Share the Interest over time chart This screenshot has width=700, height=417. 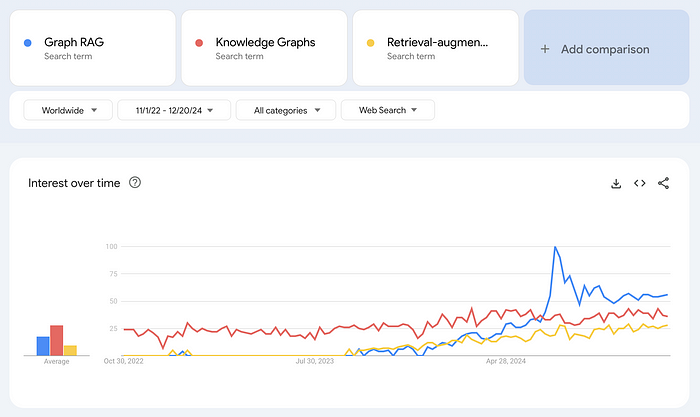(664, 183)
